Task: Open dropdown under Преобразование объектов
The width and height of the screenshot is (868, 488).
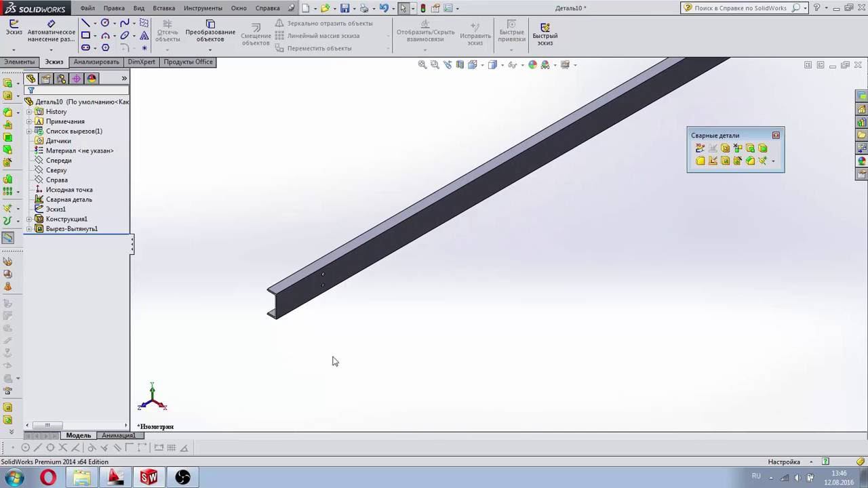Action: coord(210,49)
